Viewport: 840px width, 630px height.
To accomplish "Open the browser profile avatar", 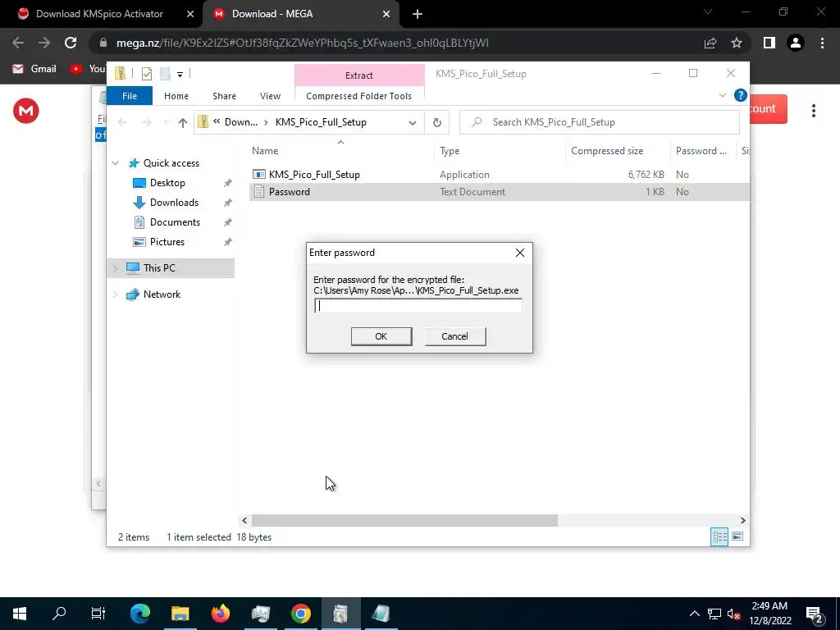I will 796,43.
